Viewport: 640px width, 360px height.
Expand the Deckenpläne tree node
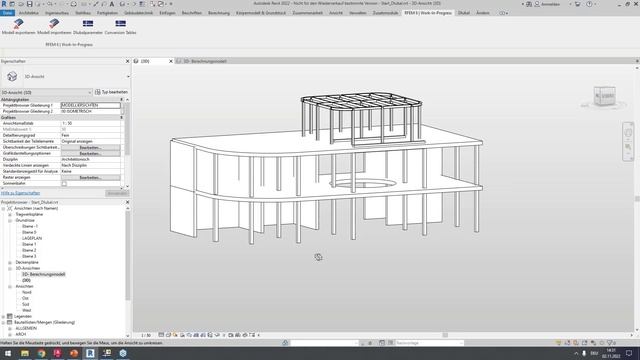tap(10, 262)
